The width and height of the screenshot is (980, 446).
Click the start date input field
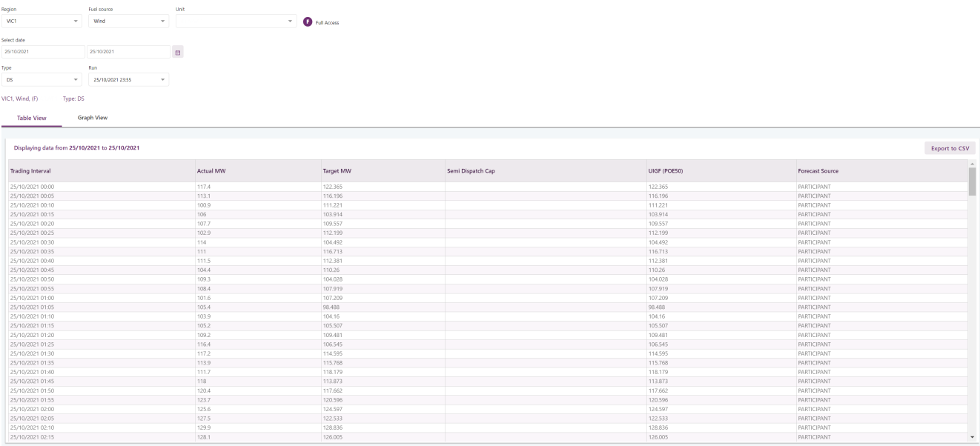pyautogui.click(x=43, y=52)
